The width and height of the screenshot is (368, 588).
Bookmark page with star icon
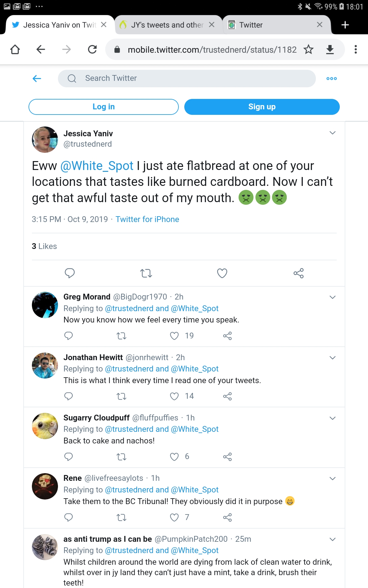[309, 49]
